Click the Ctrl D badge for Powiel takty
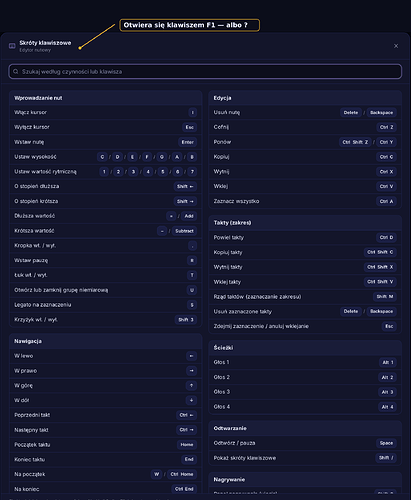 point(386,237)
